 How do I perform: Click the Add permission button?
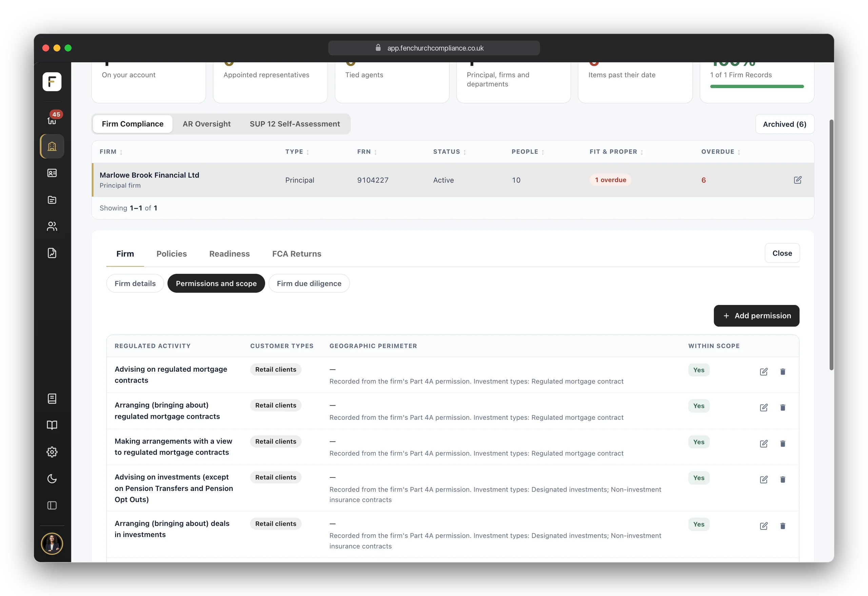pos(756,316)
